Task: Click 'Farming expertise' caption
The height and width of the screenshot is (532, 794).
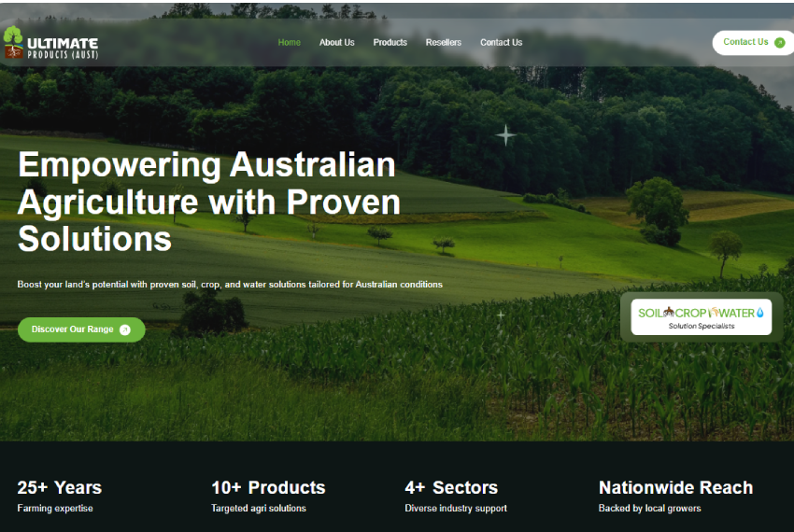Action: tap(55, 509)
